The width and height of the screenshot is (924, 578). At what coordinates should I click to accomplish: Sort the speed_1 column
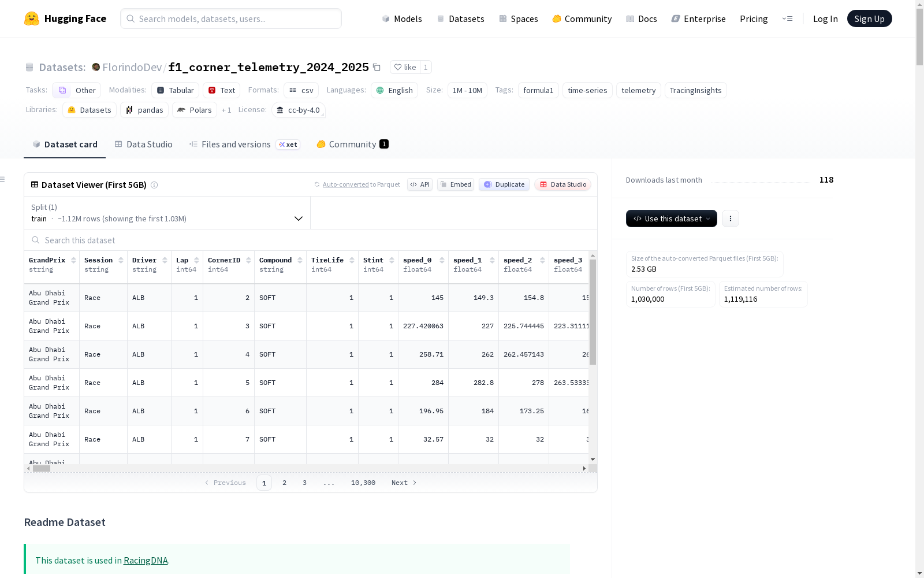coord(493,260)
